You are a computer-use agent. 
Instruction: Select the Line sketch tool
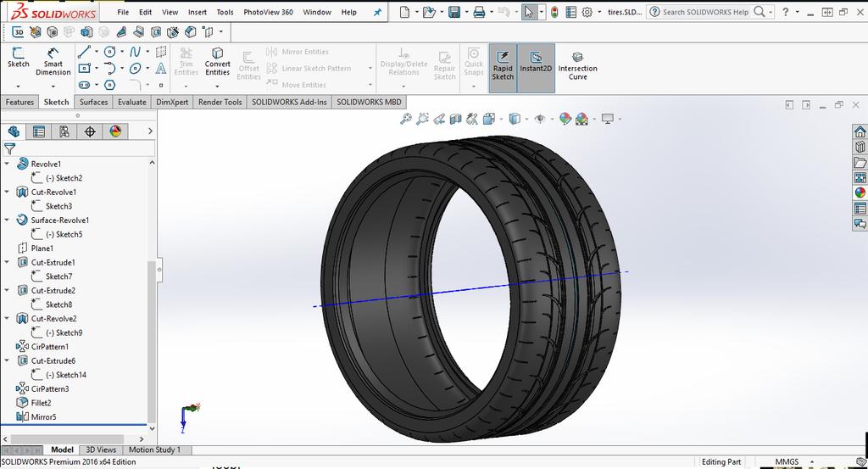84,52
